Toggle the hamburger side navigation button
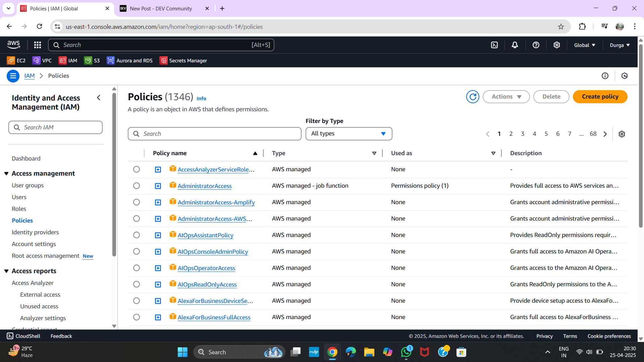The height and width of the screenshot is (362, 644). pyautogui.click(x=13, y=76)
